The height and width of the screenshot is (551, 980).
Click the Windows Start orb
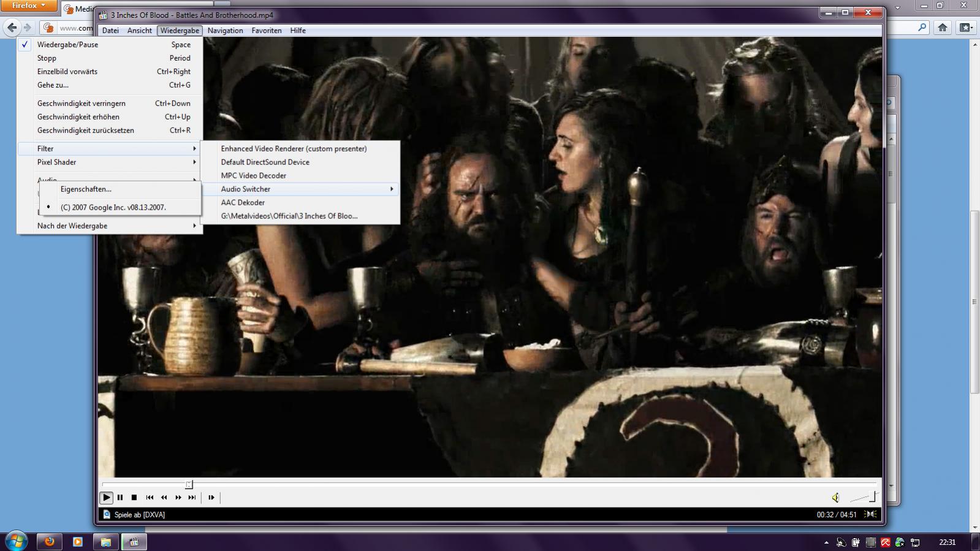[16, 542]
